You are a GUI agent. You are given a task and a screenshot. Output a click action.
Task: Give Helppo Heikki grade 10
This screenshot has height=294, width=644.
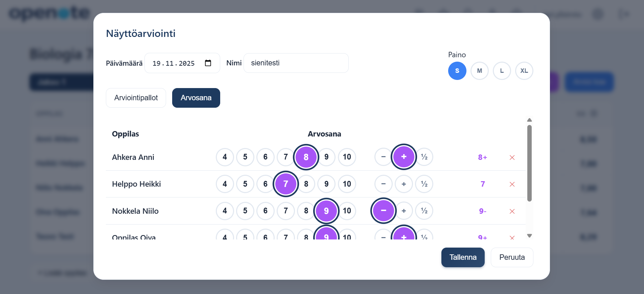[x=347, y=184]
